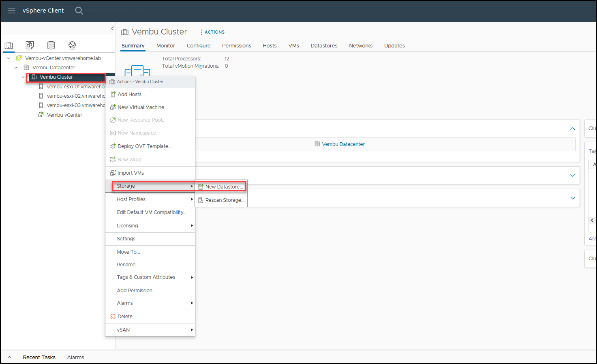Click the red Delete icon
The image size is (597, 364).
[113, 316]
